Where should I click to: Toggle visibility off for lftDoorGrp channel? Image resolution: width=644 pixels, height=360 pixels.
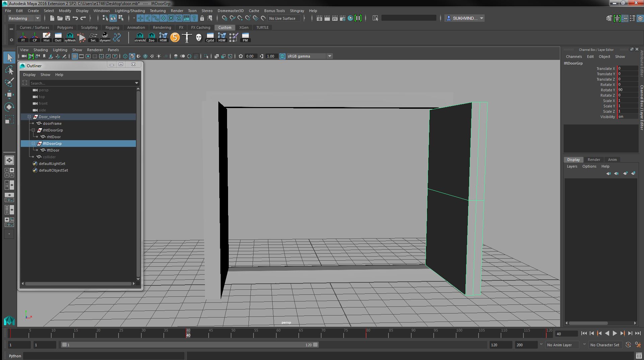(627, 117)
